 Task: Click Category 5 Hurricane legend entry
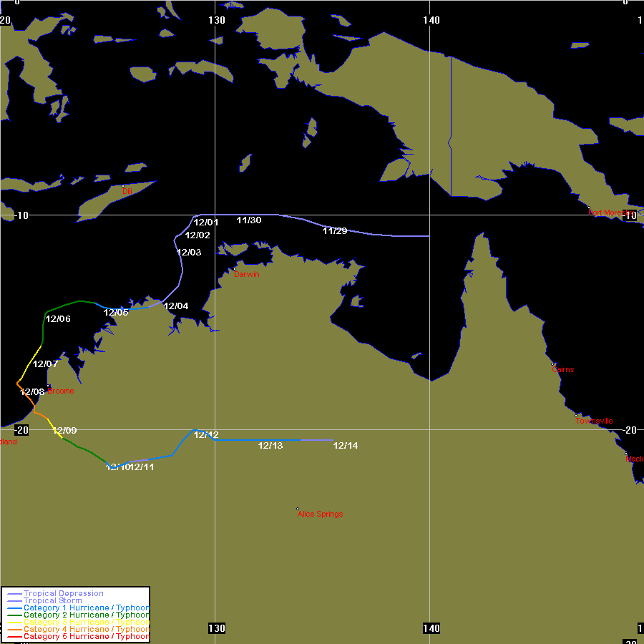click(86, 636)
